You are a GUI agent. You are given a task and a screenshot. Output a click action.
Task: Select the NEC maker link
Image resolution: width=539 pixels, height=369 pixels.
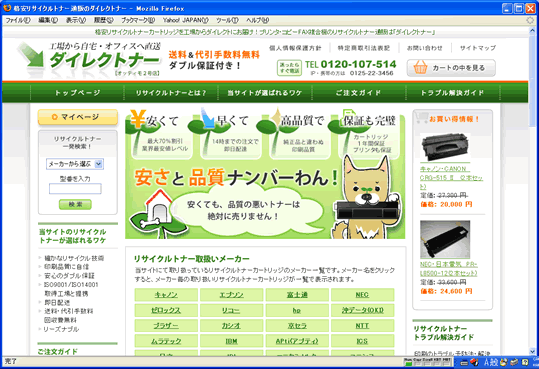[362, 295]
